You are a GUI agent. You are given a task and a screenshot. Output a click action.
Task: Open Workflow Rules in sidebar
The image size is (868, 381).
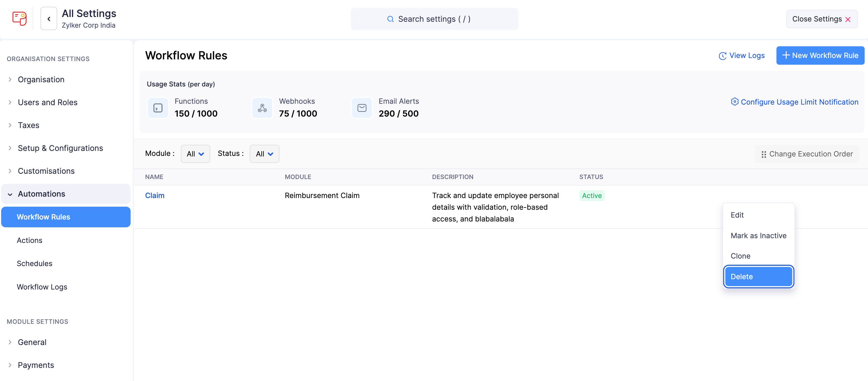pos(66,217)
